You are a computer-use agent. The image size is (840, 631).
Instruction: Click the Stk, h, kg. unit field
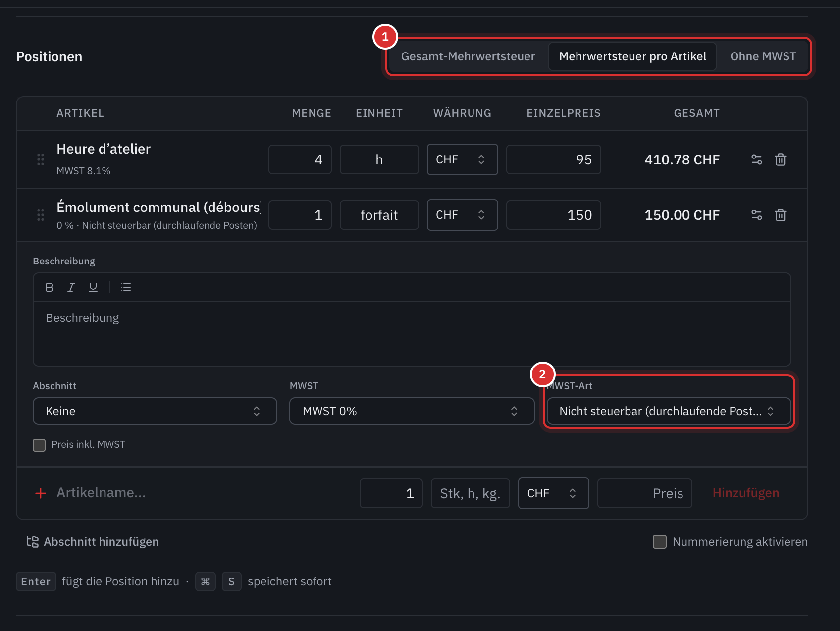470,493
